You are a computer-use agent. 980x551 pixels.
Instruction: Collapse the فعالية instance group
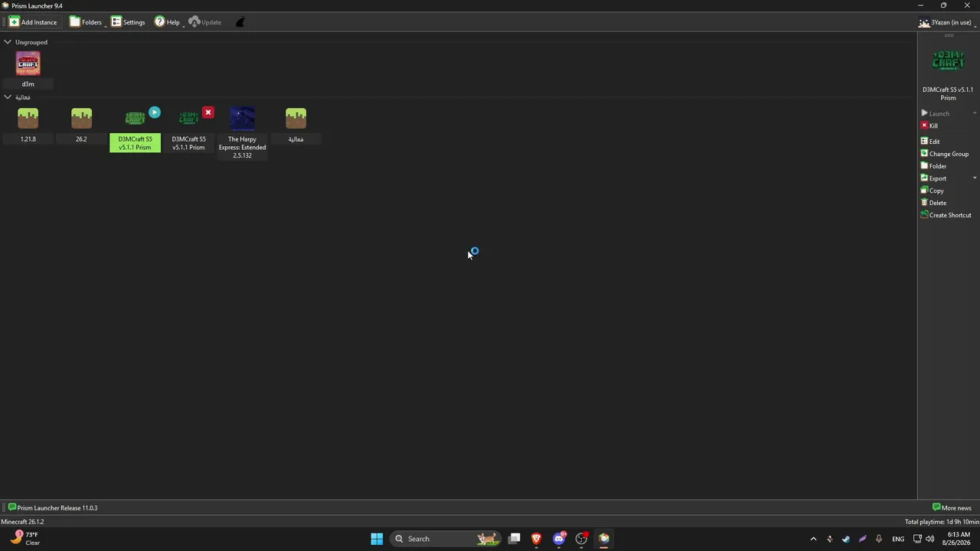[x=8, y=97]
